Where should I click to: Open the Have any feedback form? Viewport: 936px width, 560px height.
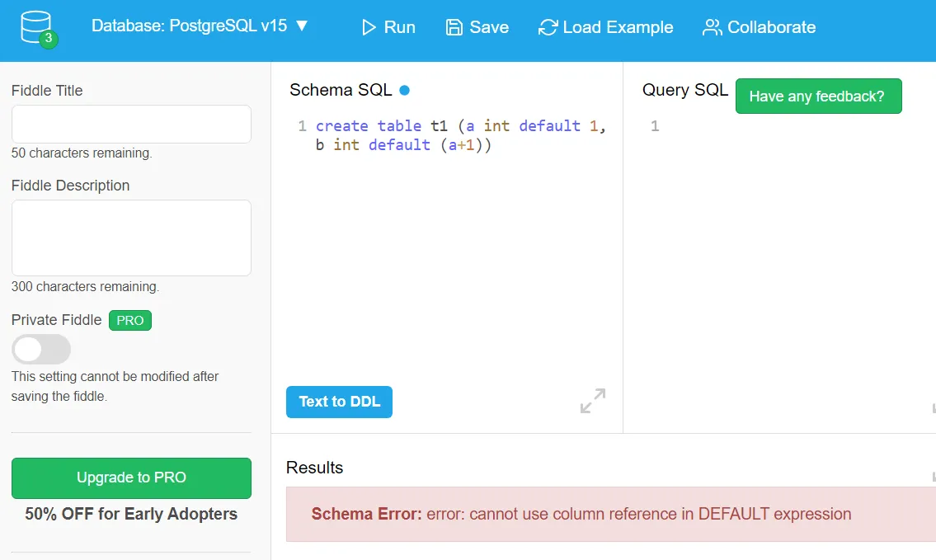[818, 96]
